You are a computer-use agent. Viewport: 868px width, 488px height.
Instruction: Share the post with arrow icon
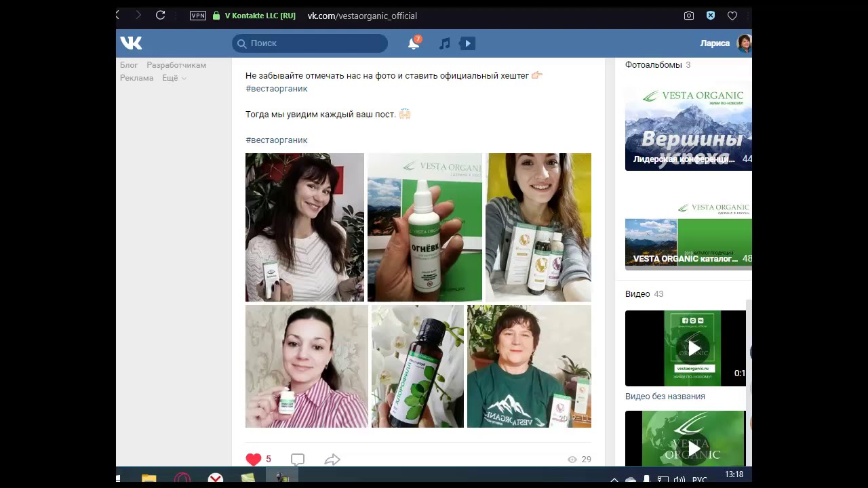click(x=332, y=460)
